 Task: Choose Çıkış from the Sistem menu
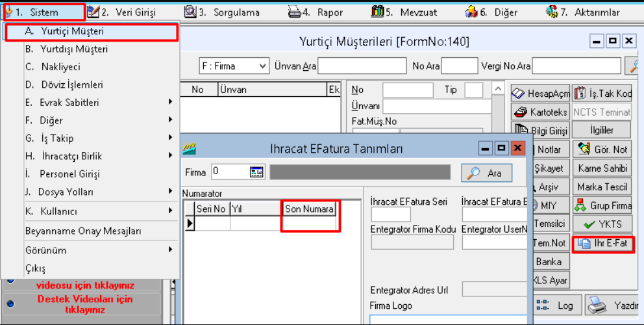[90, 268]
